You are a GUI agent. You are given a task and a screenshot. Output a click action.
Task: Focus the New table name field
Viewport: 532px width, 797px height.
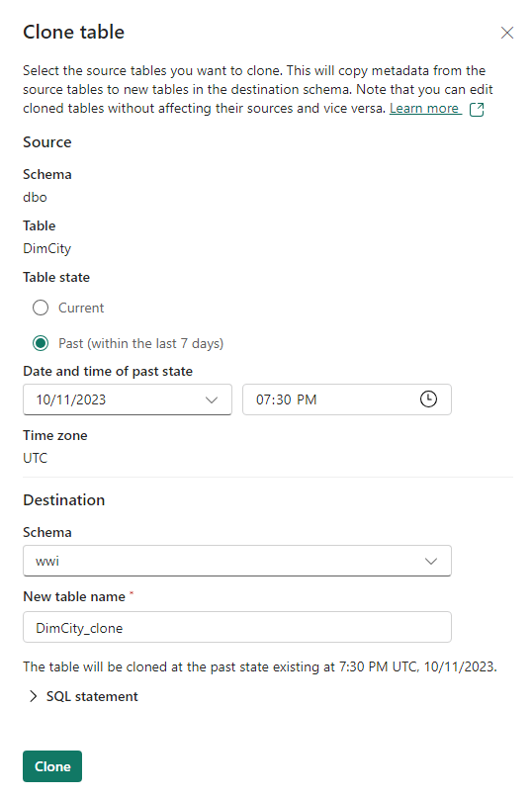pos(236,627)
